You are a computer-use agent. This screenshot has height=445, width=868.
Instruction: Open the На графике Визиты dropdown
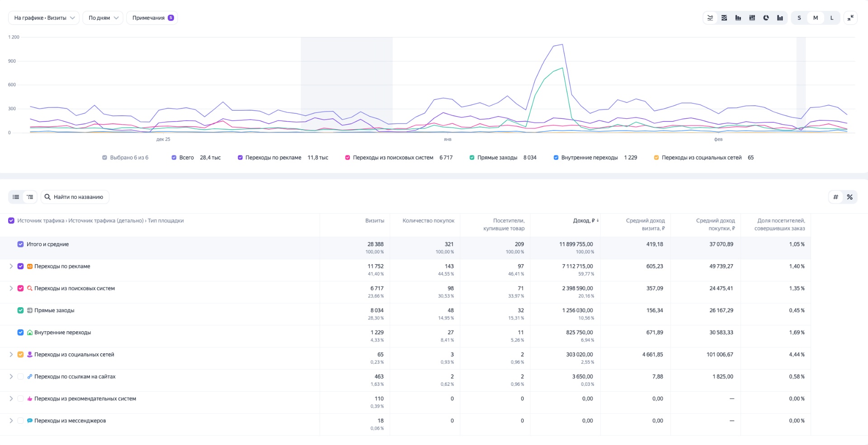pyautogui.click(x=44, y=18)
